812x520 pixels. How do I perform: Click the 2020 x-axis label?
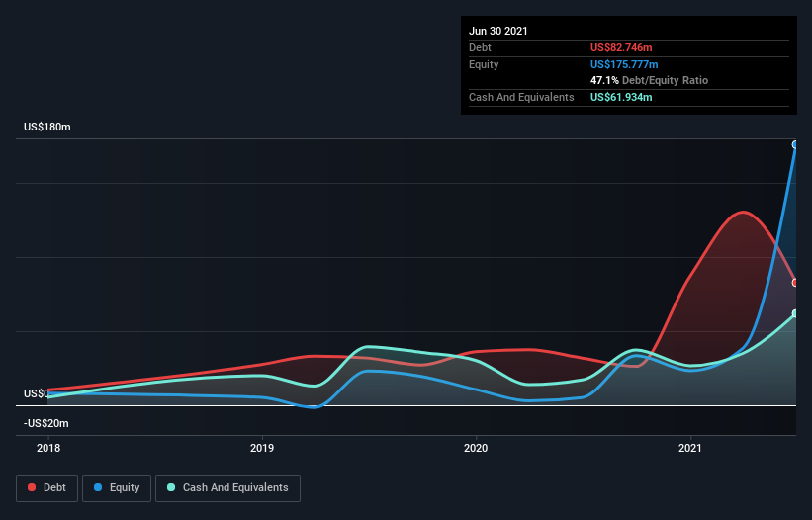(x=476, y=448)
